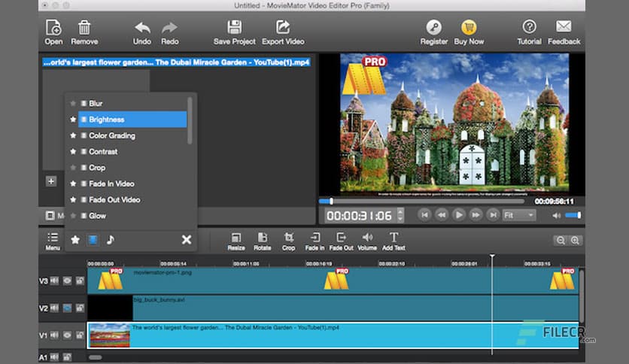Click the Remove trash icon
Image resolution: width=629 pixels, height=364 pixels.
[x=84, y=32]
